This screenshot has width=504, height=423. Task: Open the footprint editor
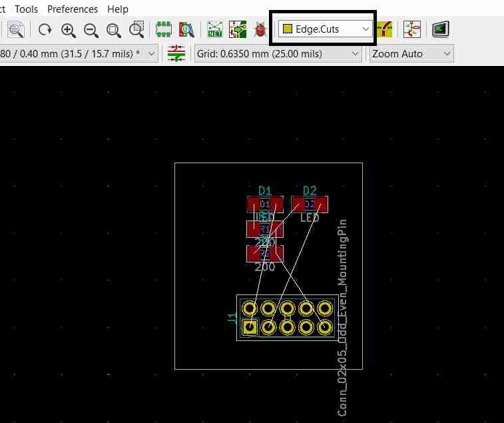click(x=164, y=29)
